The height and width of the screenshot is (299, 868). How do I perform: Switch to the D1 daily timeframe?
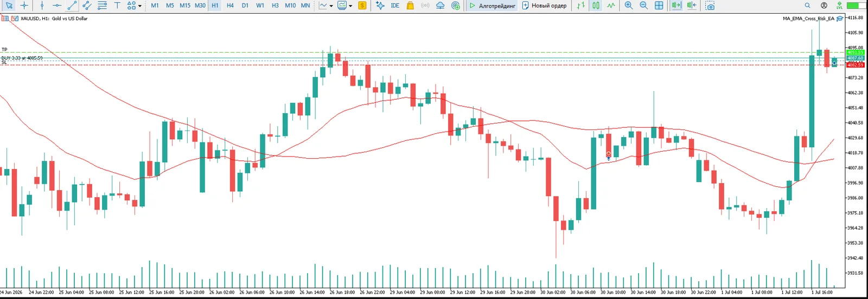click(x=245, y=5)
